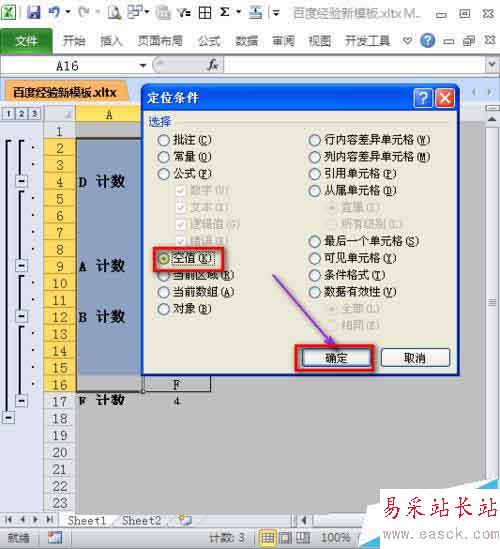Switch to the Sheet2 tab

[x=141, y=520]
